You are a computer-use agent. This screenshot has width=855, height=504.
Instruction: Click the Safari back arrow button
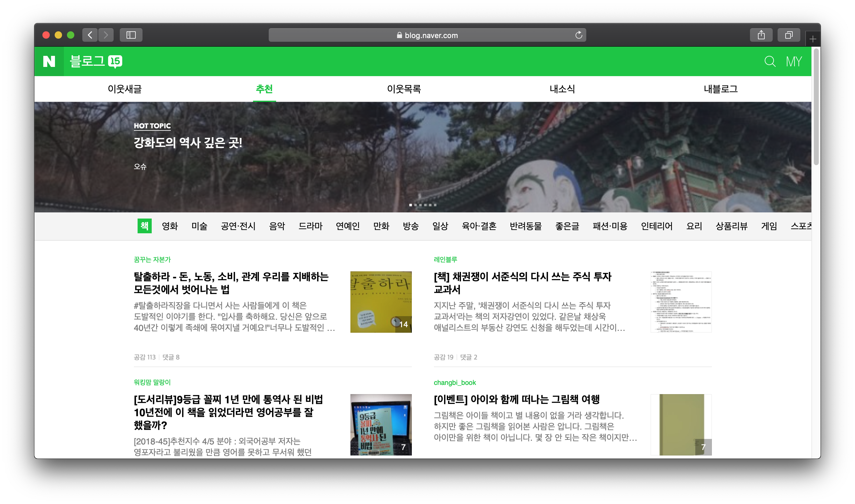(x=90, y=35)
